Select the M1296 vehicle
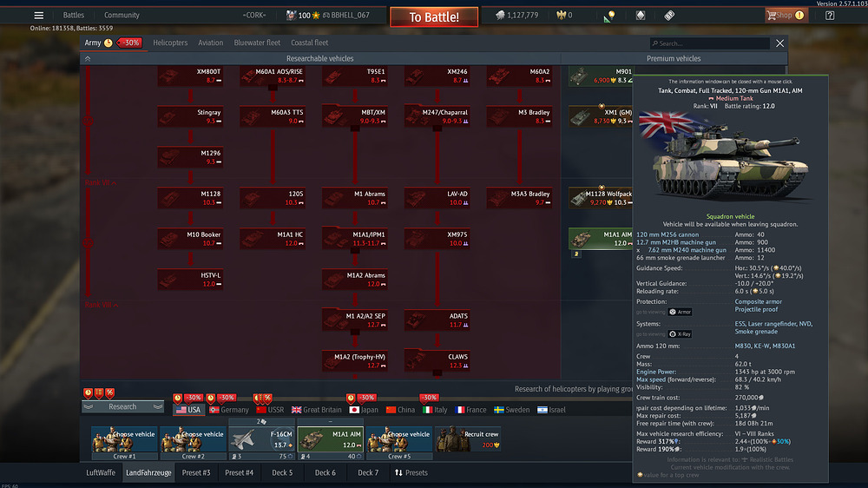This screenshot has height=488, width=868. [190, 157]
